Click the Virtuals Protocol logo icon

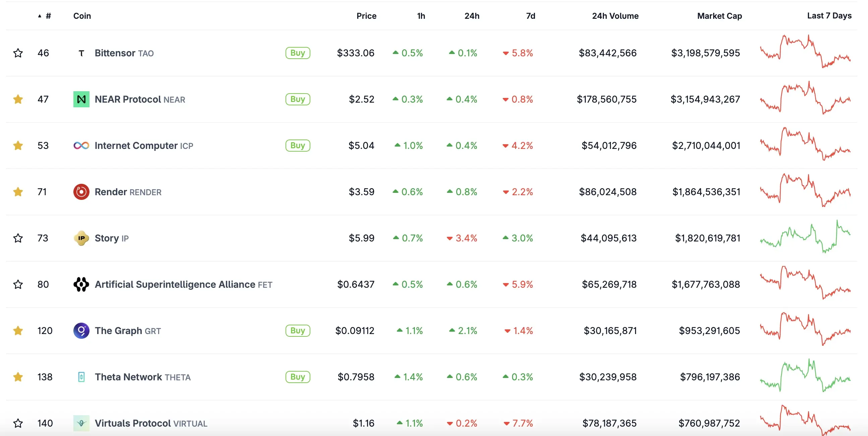81,423
